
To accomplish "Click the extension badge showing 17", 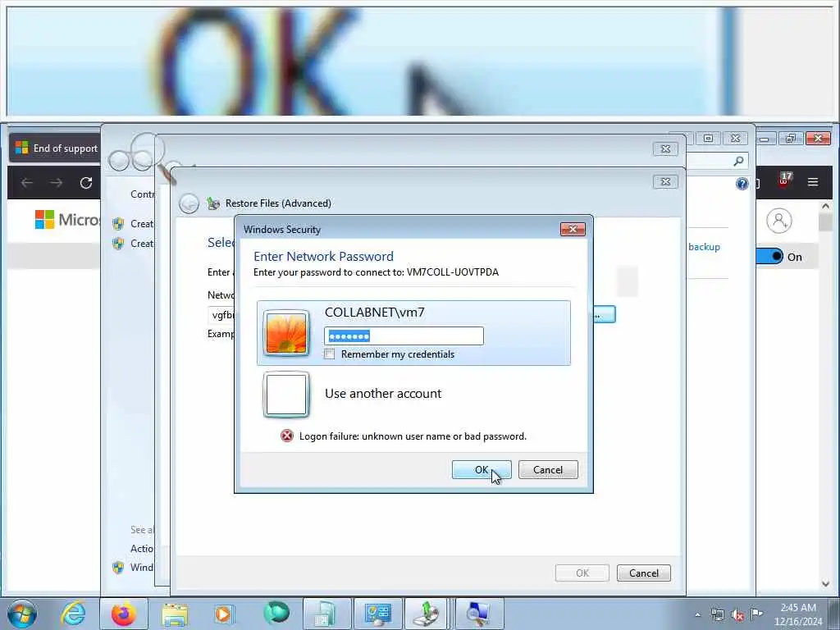I will click(x=784, y=180).
